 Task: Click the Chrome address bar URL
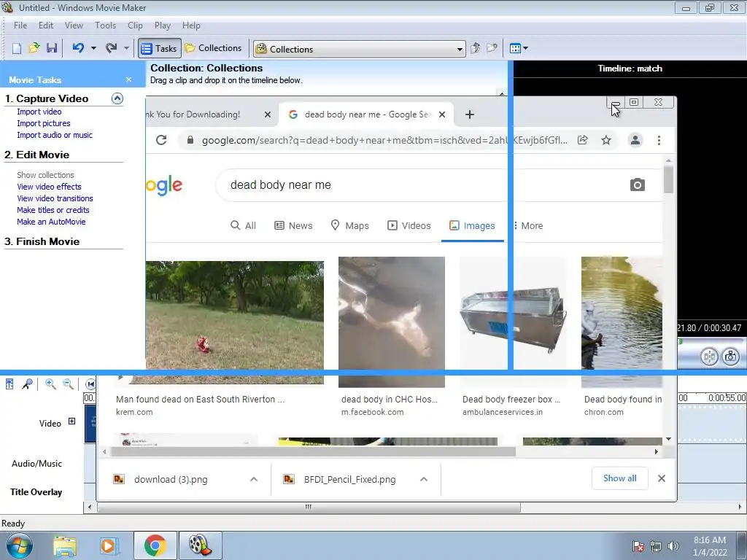pos(384,141)
